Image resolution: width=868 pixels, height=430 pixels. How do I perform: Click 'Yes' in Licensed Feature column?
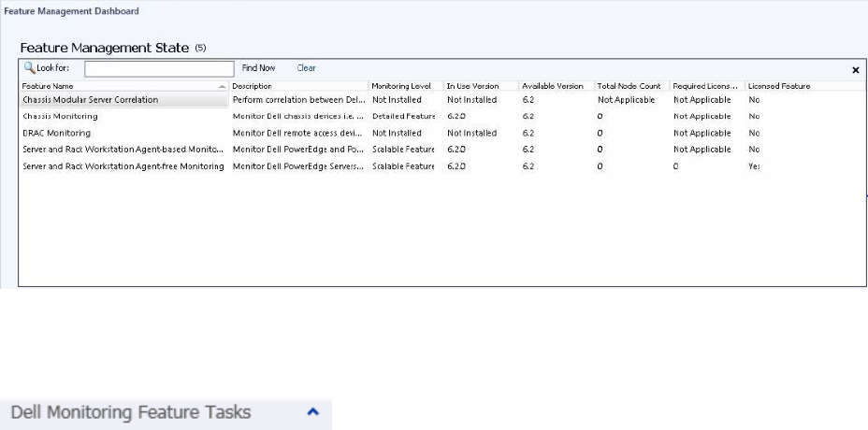(753, 166)
